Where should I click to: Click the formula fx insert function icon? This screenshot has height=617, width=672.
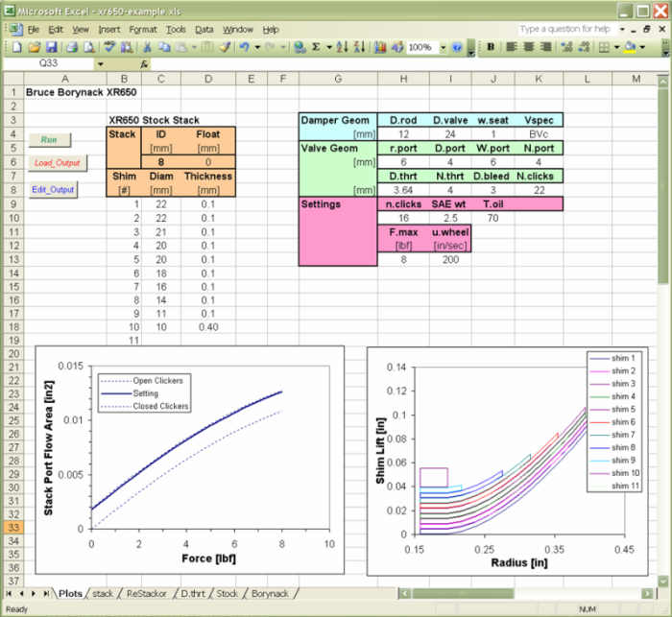[x=144, y=64]
